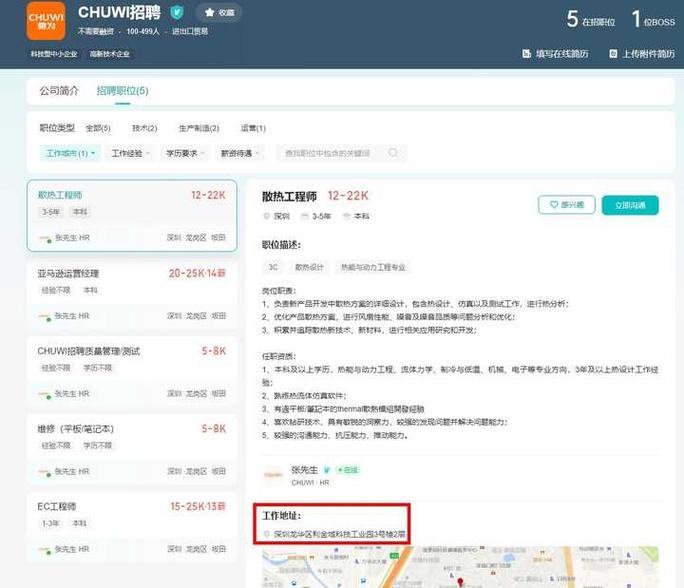Open 填写在线简历 link in header
The image size is (684, 588).
(555, 54)
